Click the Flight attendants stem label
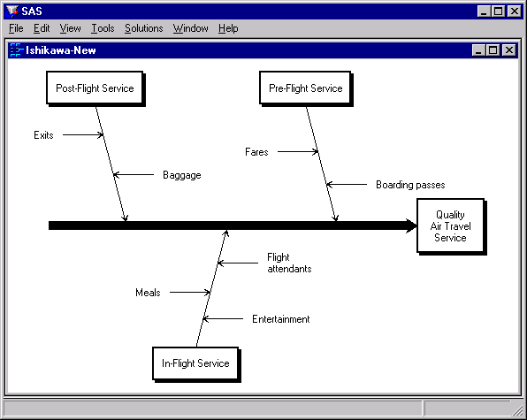 click(289, 263)
